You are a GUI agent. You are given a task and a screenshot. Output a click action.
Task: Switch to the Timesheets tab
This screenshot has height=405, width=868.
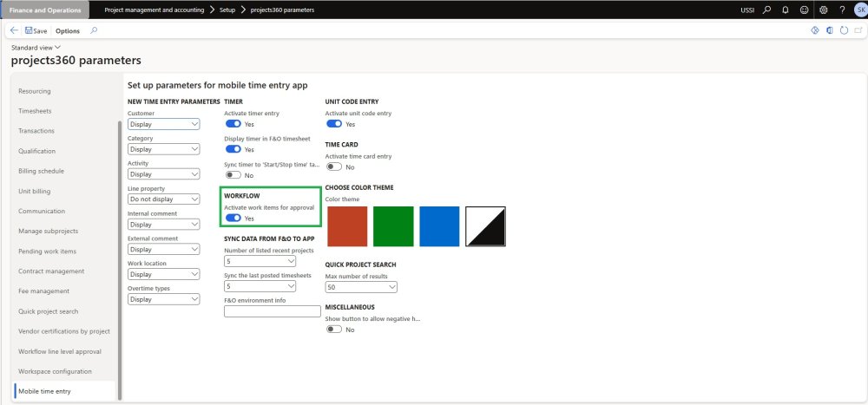click(x=35, y=111)
